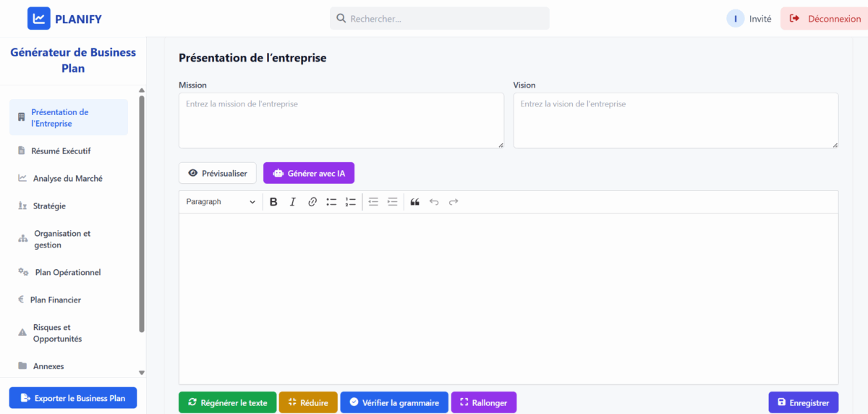The height and width of the screenshot is (414, 868).
Task: Click the folder icon beside Annexes
Action: [22, 366]
